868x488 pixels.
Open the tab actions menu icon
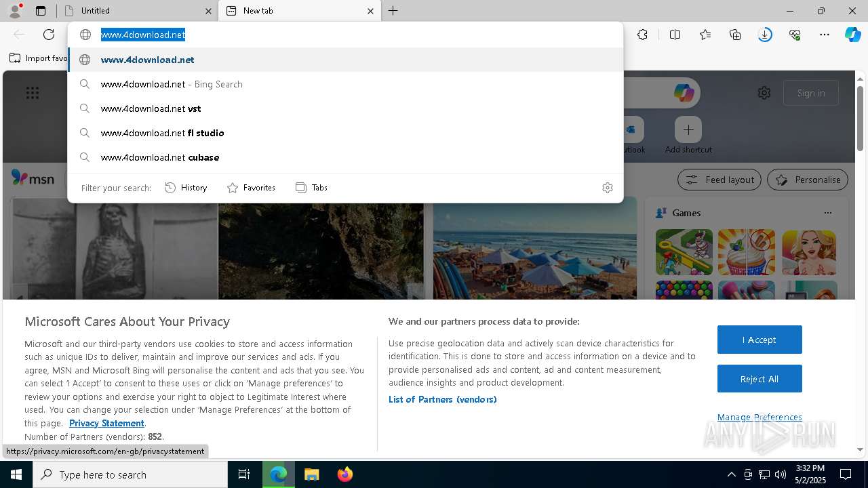(41, 11)
